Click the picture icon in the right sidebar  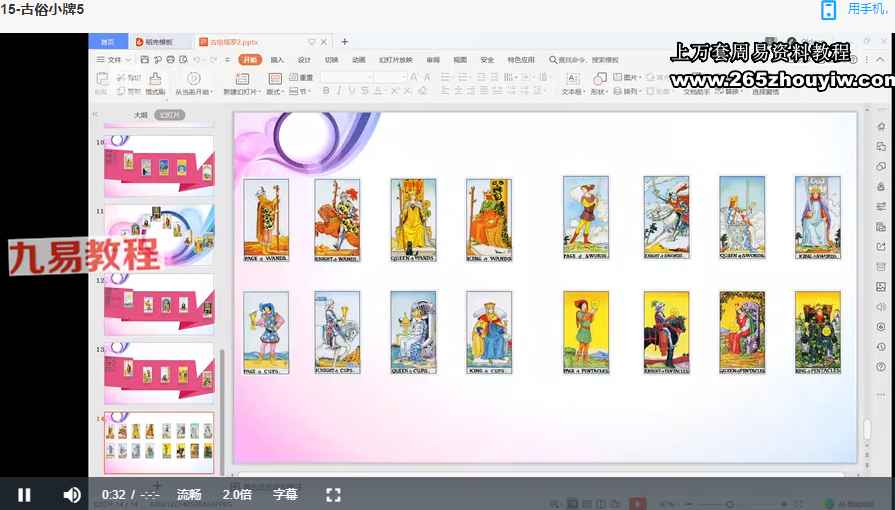click(881, 287)
